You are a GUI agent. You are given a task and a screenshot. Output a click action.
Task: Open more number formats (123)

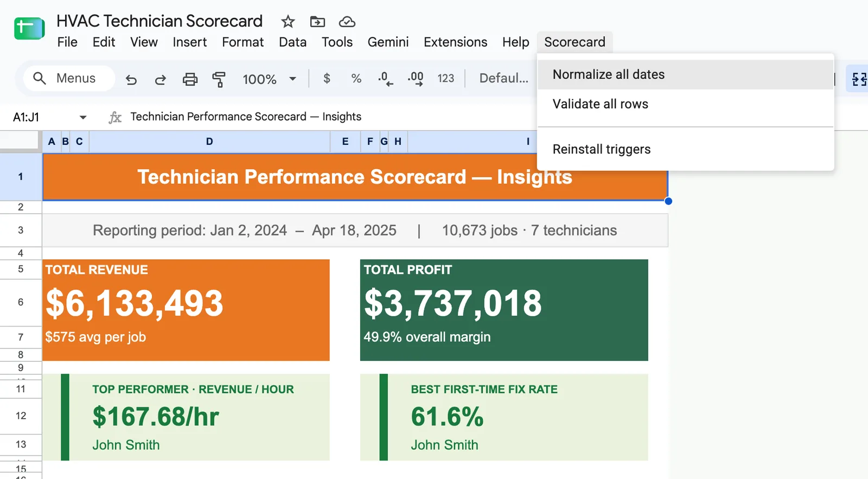point(446,79)
